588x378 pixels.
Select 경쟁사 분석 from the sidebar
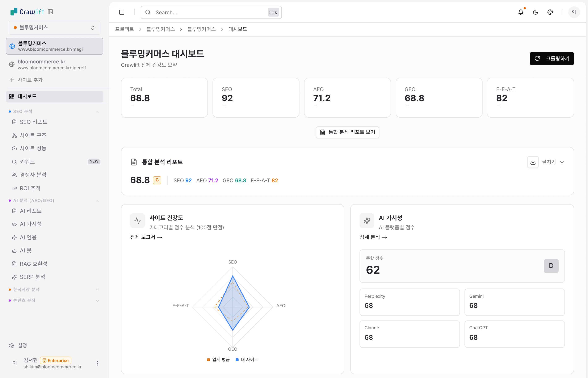[33, 175]
